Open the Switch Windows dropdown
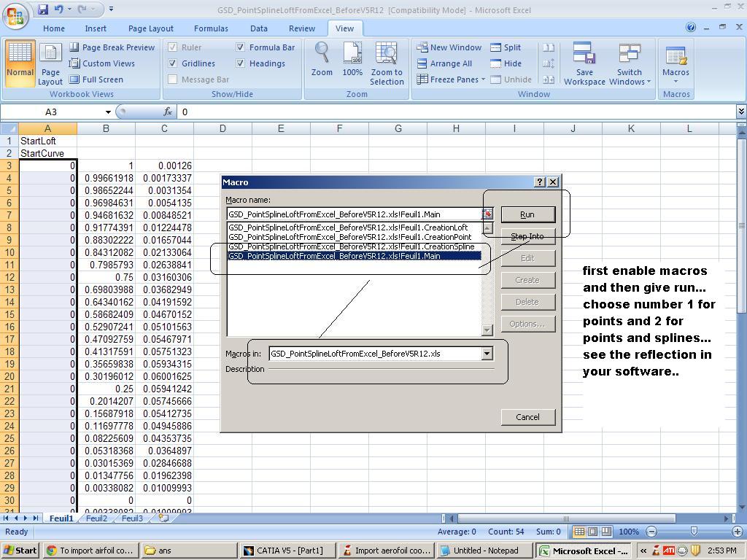 click(x=629, y=62)
